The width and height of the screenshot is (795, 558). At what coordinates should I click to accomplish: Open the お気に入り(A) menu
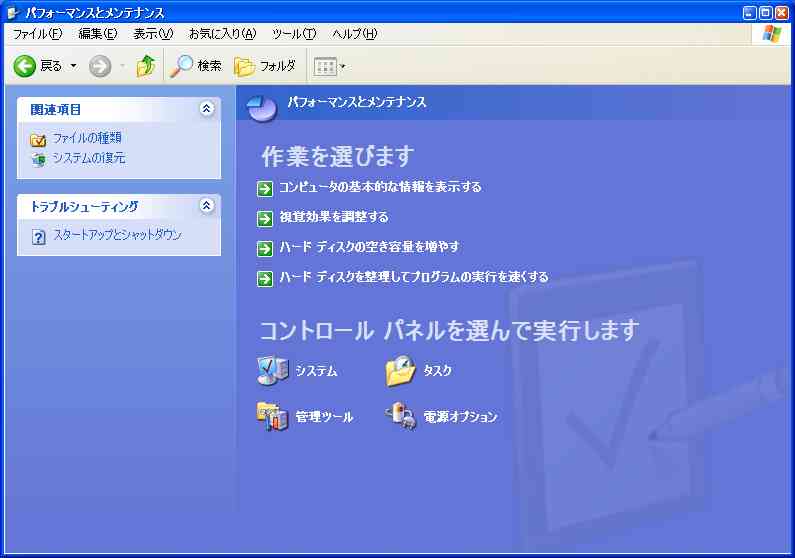click(222, 34)
